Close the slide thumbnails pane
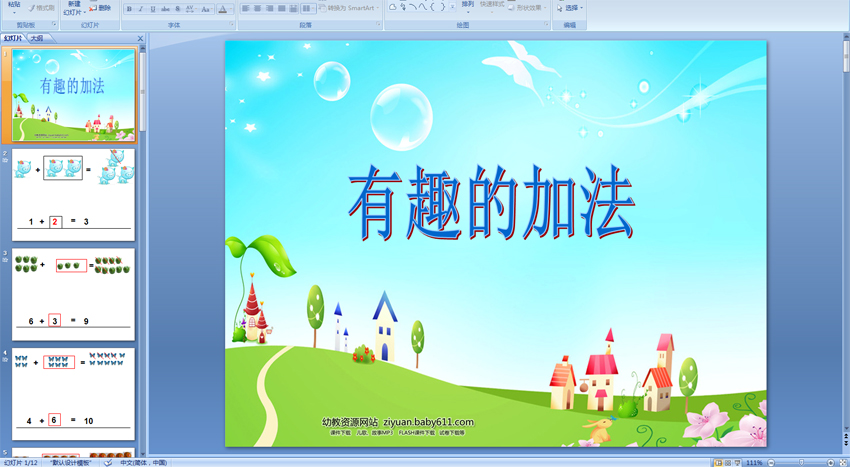 [140, 39]
